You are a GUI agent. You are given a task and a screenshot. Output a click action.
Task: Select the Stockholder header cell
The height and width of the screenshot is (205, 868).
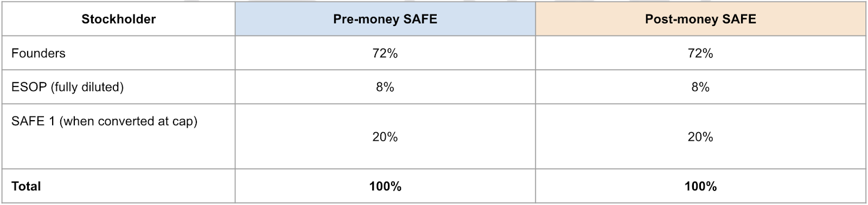(118, 19)
